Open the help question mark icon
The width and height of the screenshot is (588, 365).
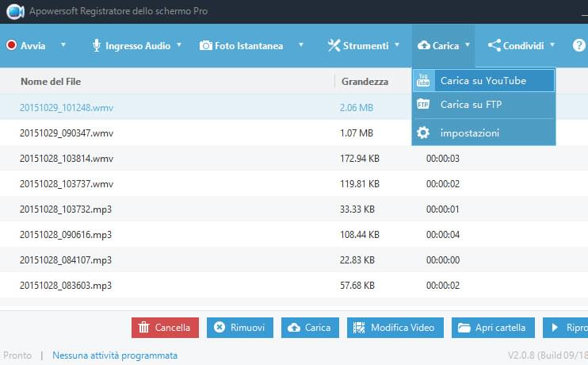pyautogui.click(x=578, y=46)
